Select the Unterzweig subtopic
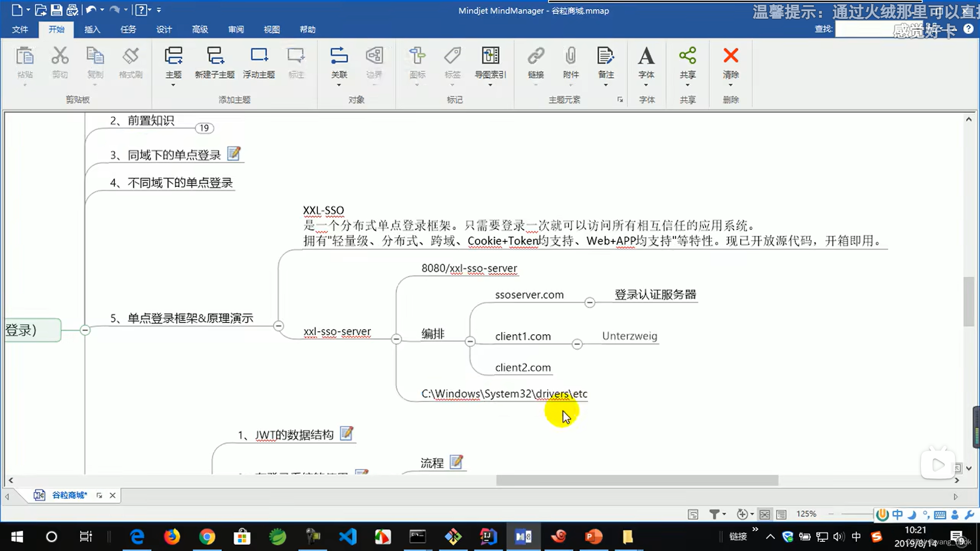The height and width of the screenshot is (551, 980). pyautogui.click(x=629, y=336)
